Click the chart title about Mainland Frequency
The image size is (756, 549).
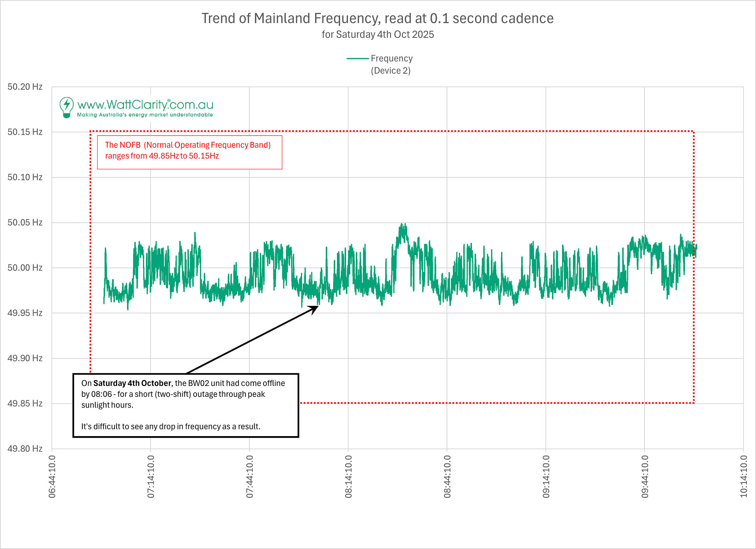377,18
